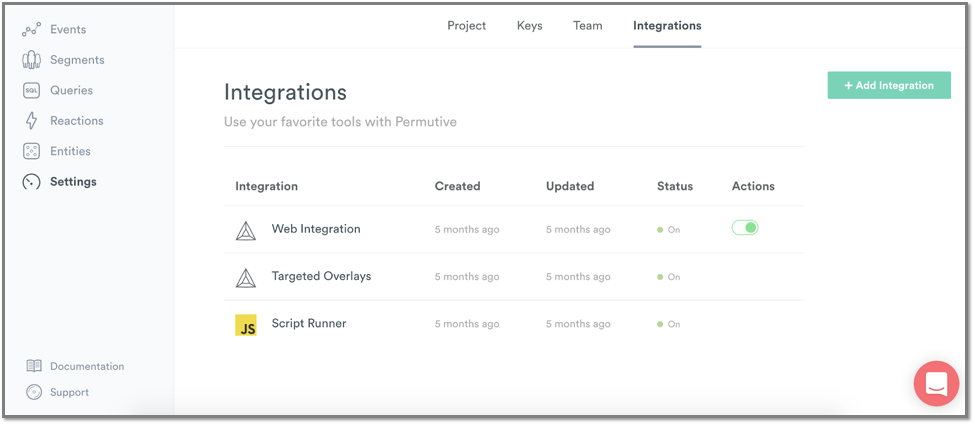Screen dimensions: 975x425
Task: Click the SQL Queries icon
Action: tap(31, 90)
